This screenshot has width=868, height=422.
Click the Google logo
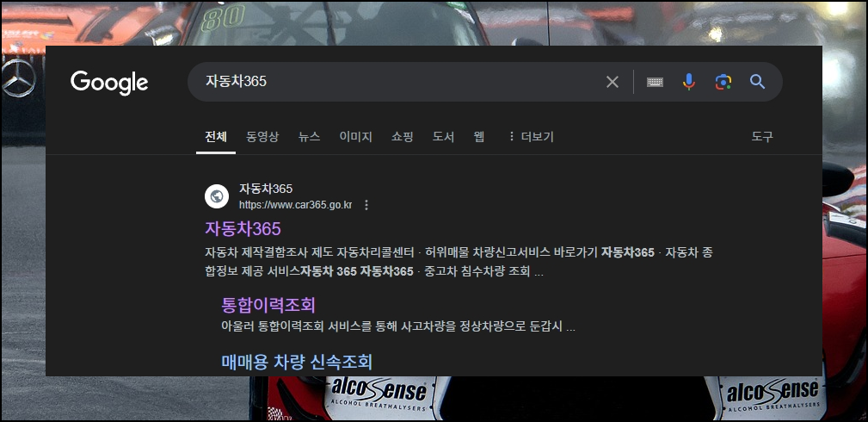click(109, 83)
